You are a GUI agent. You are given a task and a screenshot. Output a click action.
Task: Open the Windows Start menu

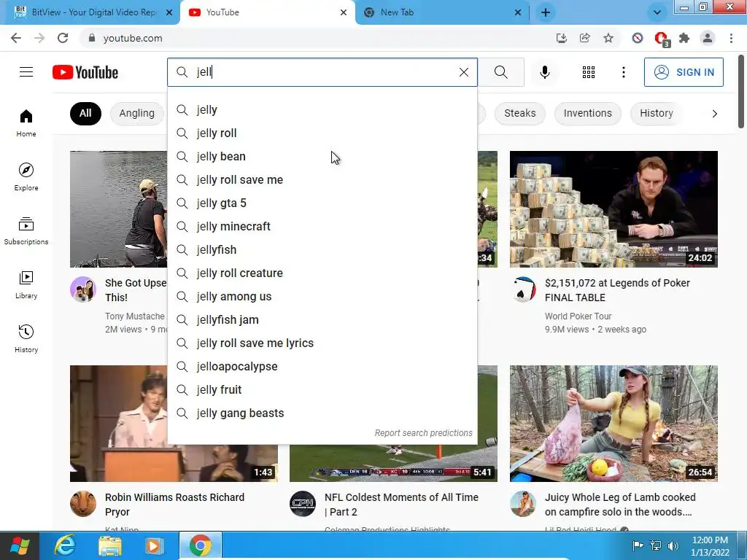click(x=19, y=545)
